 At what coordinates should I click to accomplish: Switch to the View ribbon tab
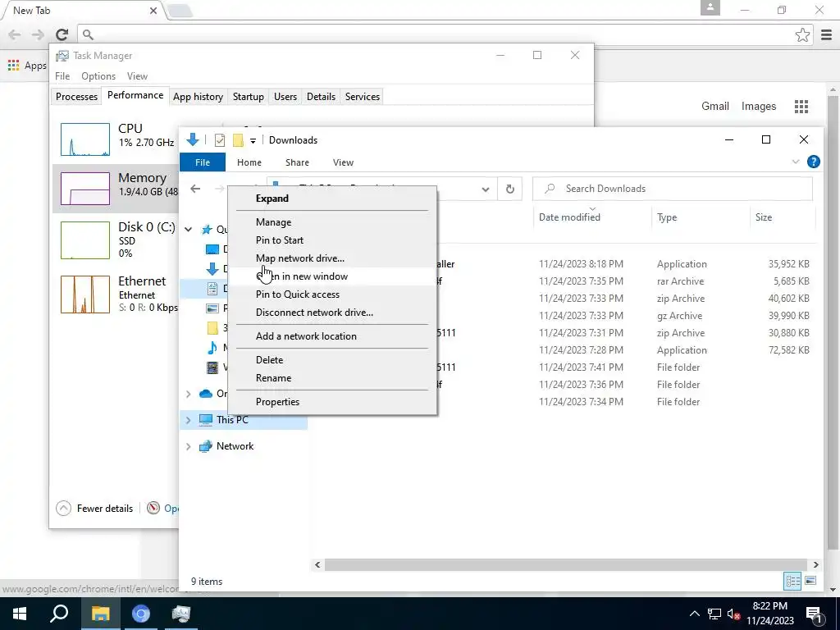pos(343,162)
